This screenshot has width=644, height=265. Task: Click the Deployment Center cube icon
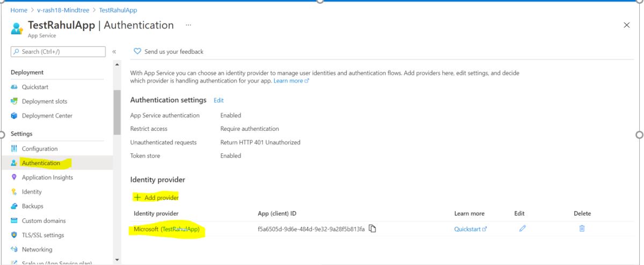click(x=14, y=116)
